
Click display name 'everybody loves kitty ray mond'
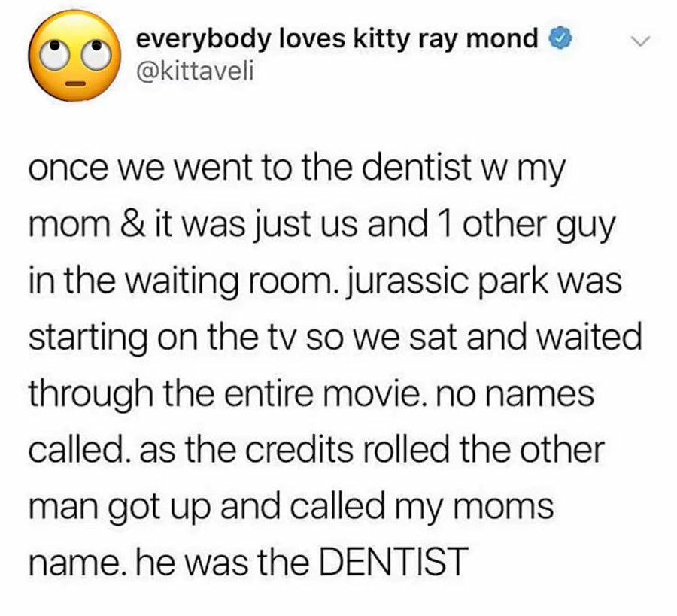tap(337, 40)
